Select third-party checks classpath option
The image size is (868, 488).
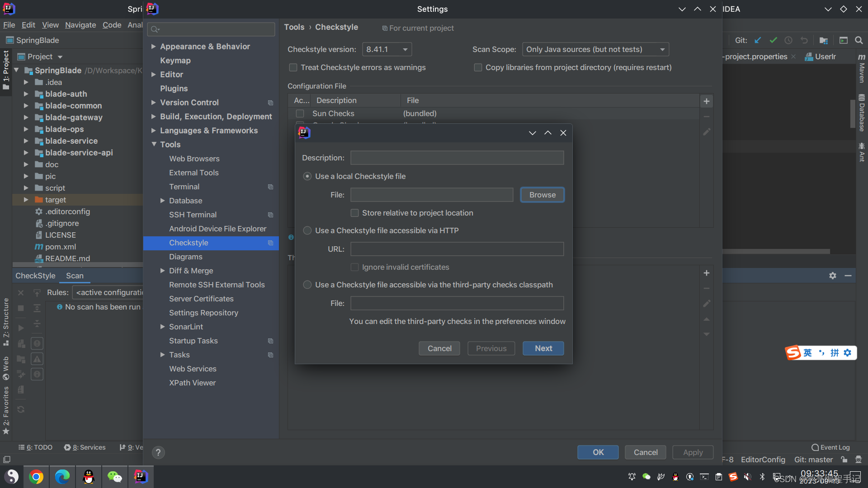tap(307, 285)
